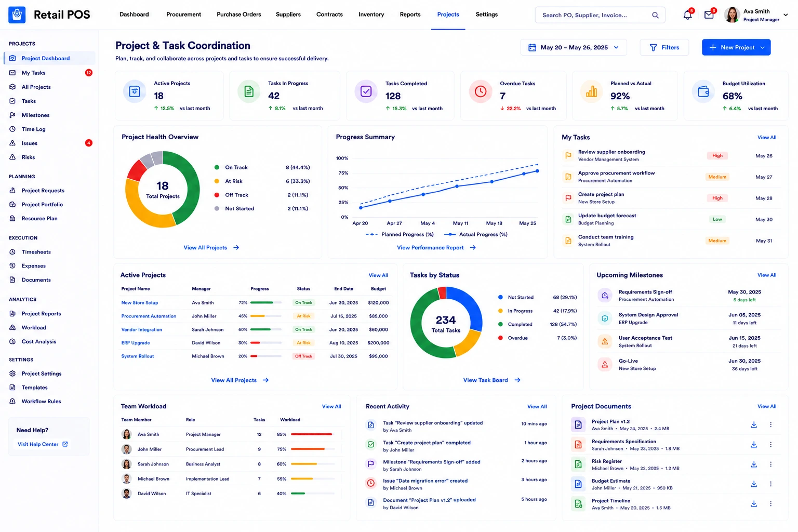
Task: Click the Tasks Completed checkmark icon
Action: (x=366, y=91)
